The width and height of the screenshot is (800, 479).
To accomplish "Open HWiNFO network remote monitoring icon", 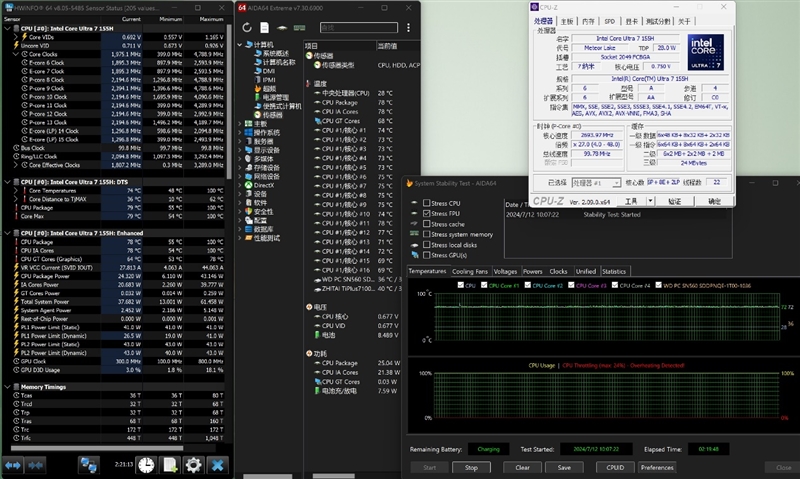I will click(89, 465).
